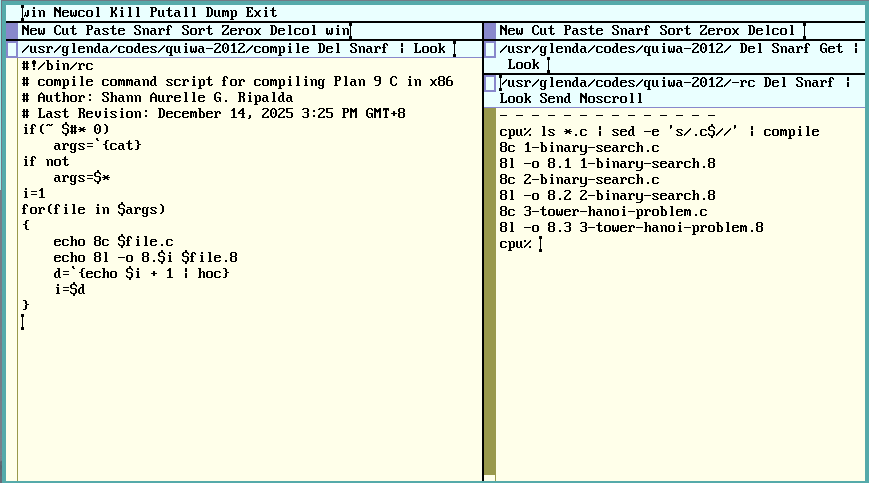Click Zerox in the right column tag
Screen dimensions: 869x483
pos(718,30)
